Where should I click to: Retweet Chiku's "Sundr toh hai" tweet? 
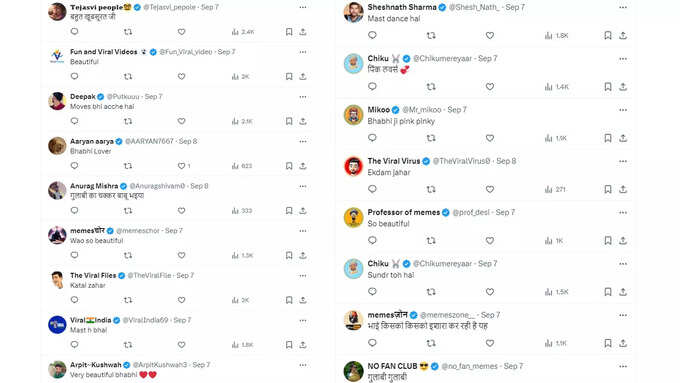pos(431,292)
